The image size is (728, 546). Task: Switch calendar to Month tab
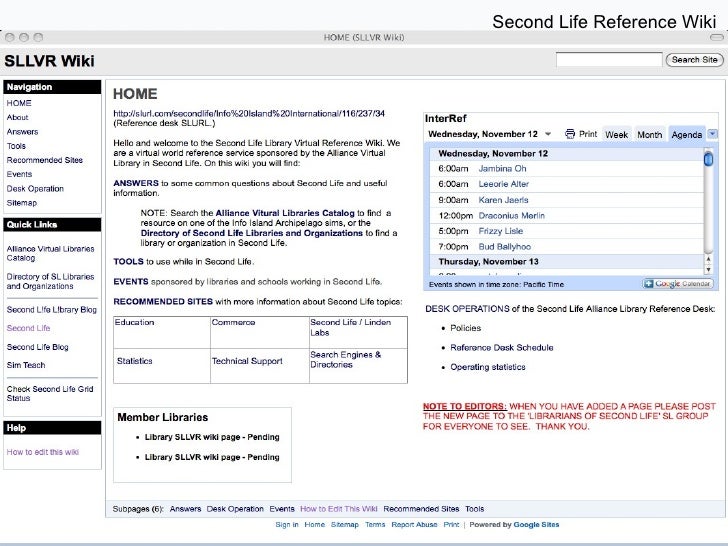point(650,134)
